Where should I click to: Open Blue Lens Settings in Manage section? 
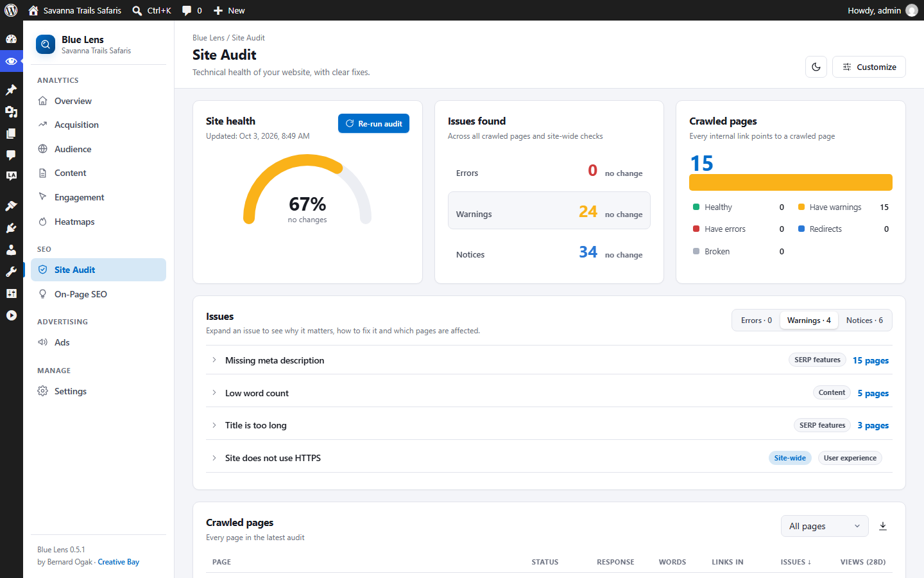click(98, 391)
